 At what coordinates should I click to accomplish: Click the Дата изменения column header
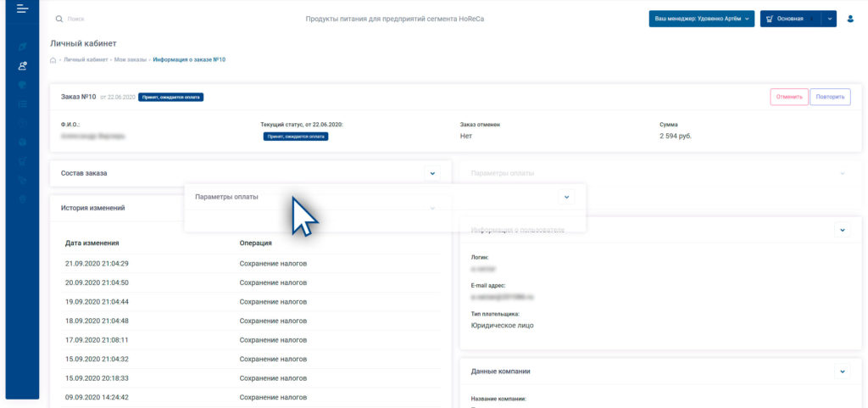[x=92, y=243]
